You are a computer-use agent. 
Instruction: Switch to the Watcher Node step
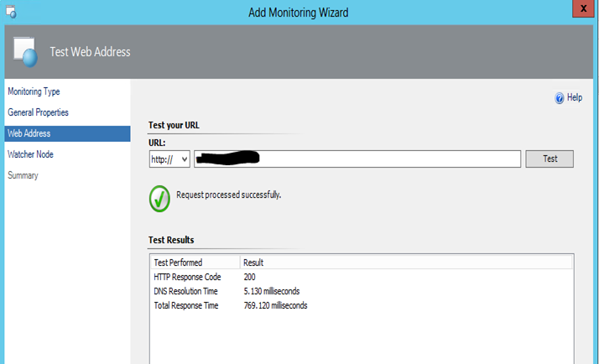[x=30, y=154]
